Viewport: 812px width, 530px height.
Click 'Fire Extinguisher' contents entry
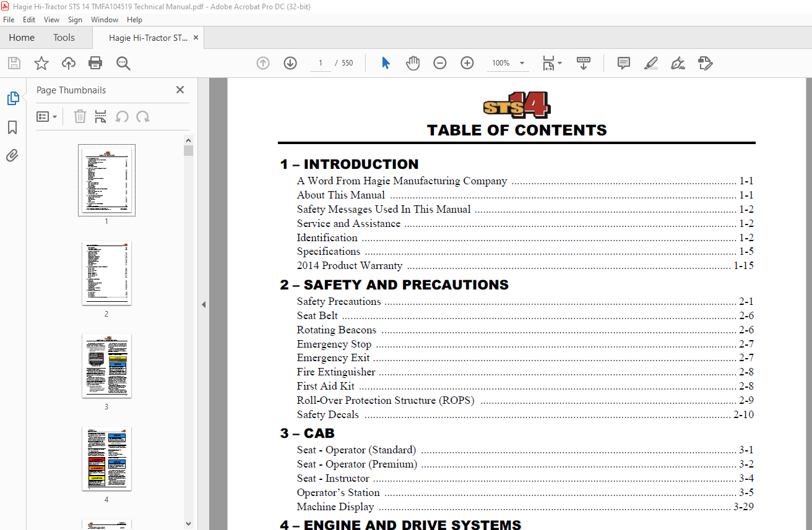[336, 372]
